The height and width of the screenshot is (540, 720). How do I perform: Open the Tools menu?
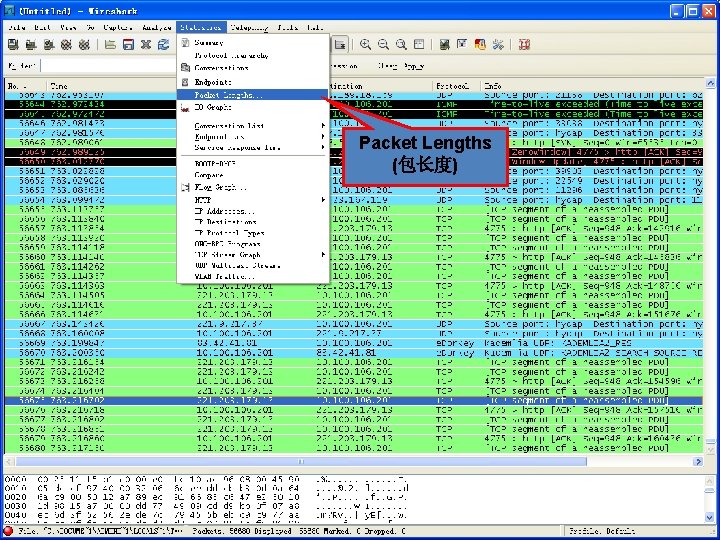coord(288,28)
